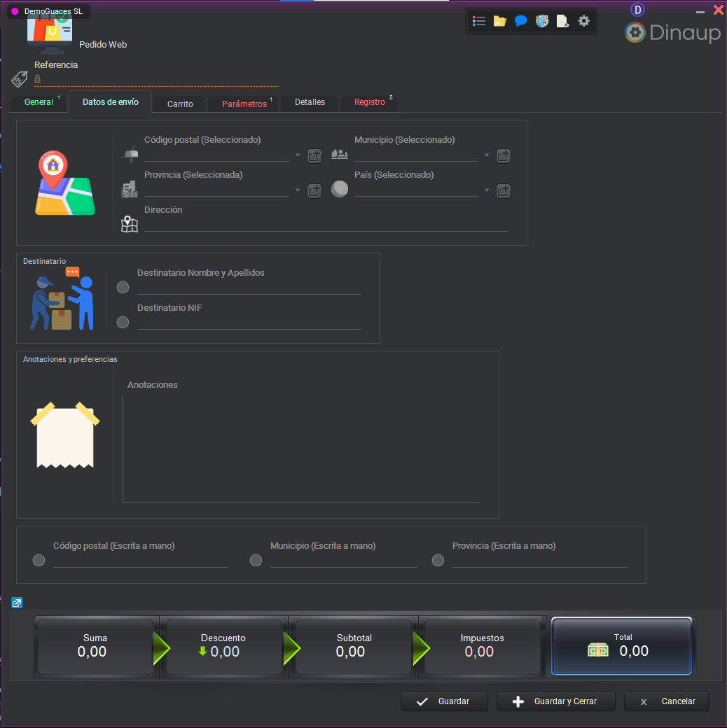Expand the País (Seleccionado) dropdown
Viewport: 727px width, 728px height.
coord(486,190)
